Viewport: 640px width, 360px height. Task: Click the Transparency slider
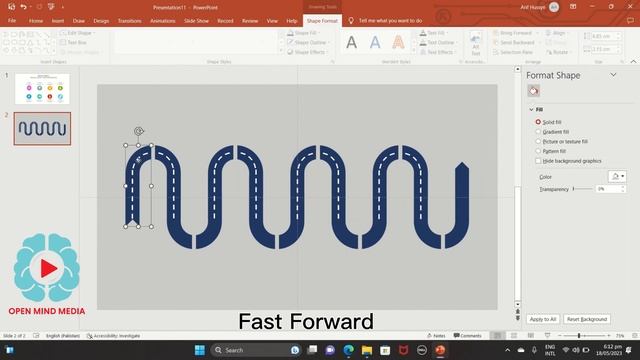[x=583, y=189]
